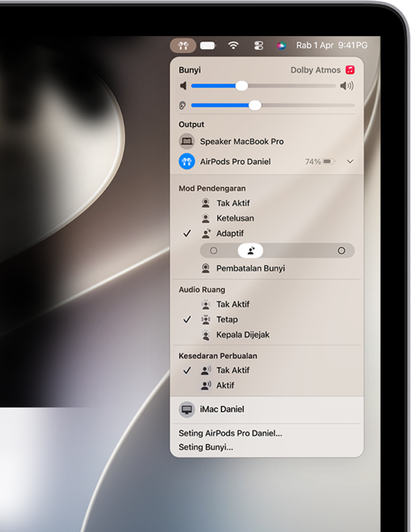
Task: Click the MacBook laptop output icon
Action: (187, 141)
